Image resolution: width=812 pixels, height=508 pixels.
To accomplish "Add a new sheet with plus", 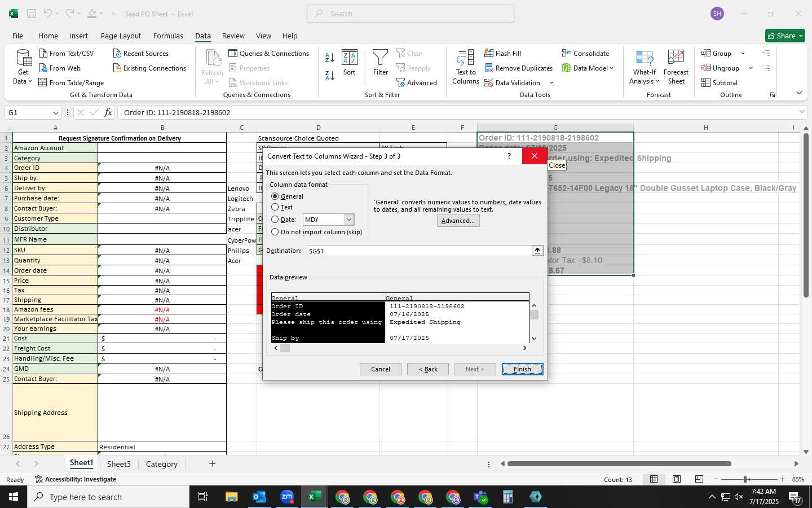I will click(212, 464).
